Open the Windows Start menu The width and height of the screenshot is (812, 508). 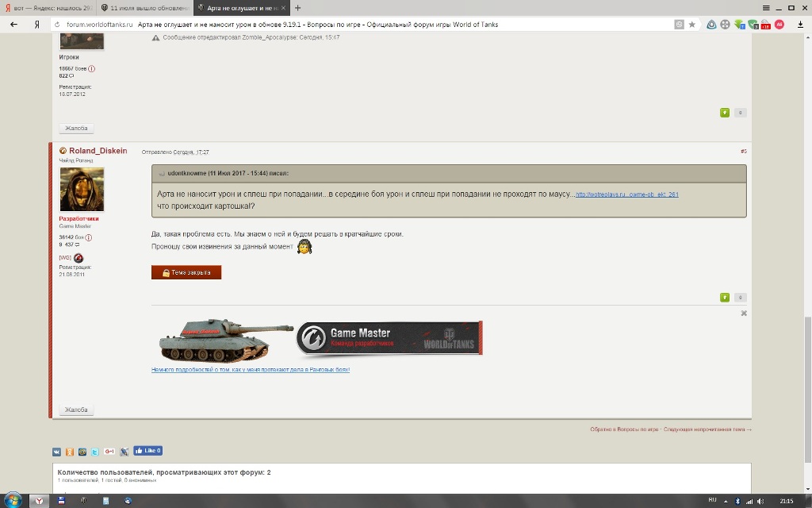13,500
